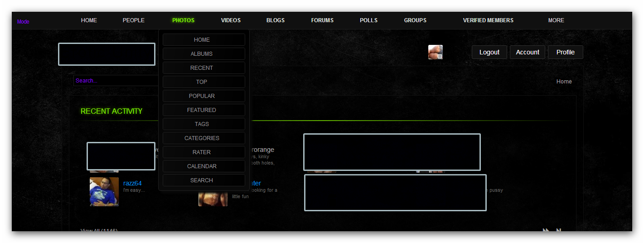Open the Rater entry in Photos menu
The height and width of the screenshot is (243, 644).
202,152
